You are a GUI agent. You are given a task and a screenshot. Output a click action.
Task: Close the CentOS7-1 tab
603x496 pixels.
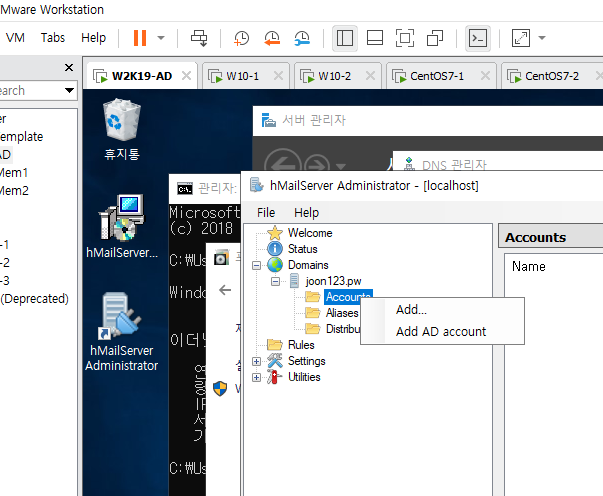point(485,75)
